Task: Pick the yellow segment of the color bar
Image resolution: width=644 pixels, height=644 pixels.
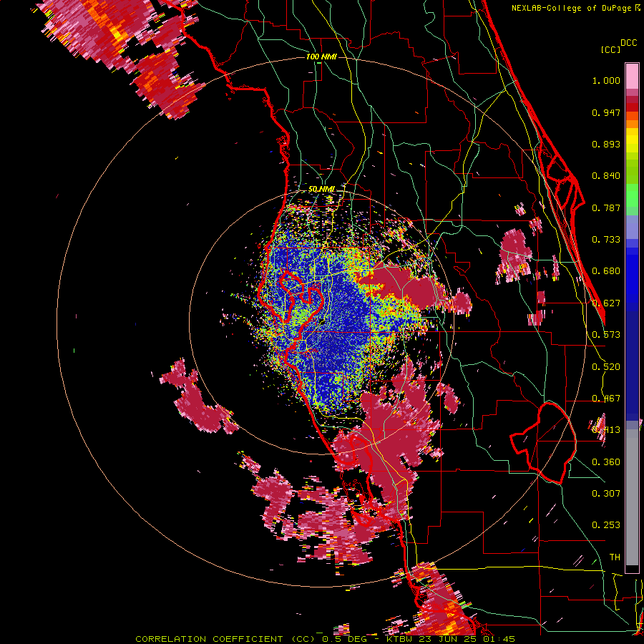Action: pyautogui.click(x=632, y=140)
